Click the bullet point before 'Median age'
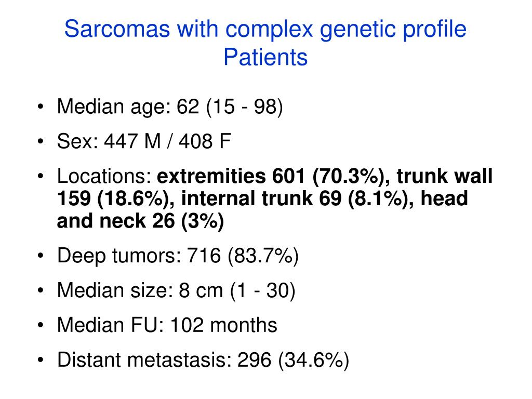Viewport: 532px width, 399px height. 41,107
